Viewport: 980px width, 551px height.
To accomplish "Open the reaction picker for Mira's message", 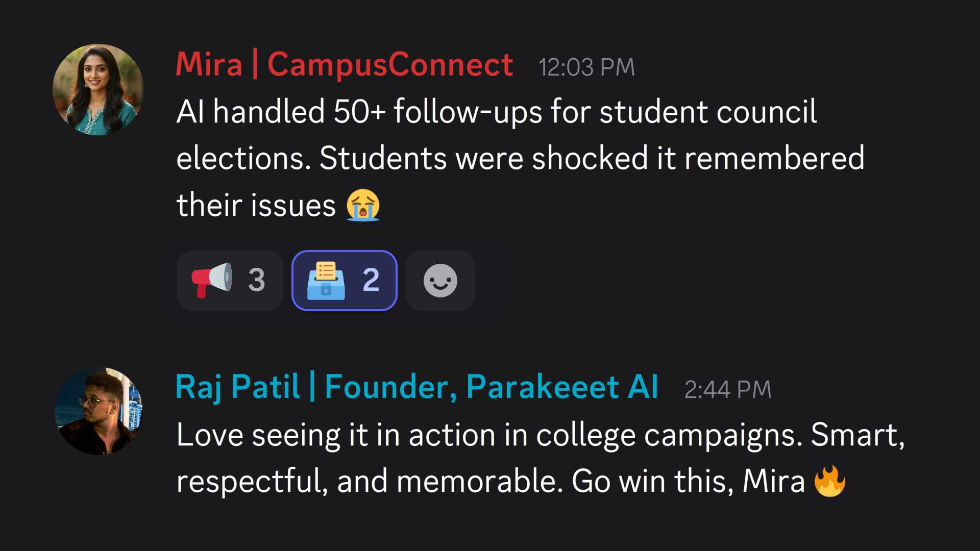I will 440,280.
